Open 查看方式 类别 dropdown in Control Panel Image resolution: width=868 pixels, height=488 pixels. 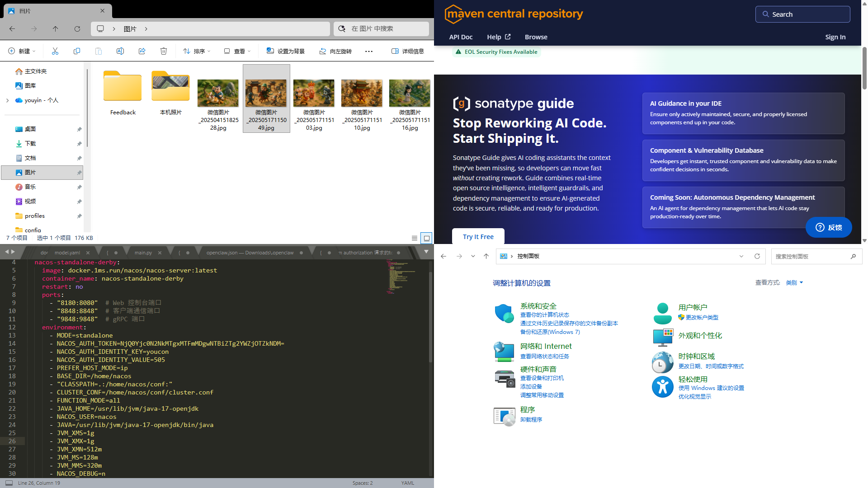pos(794,282)
